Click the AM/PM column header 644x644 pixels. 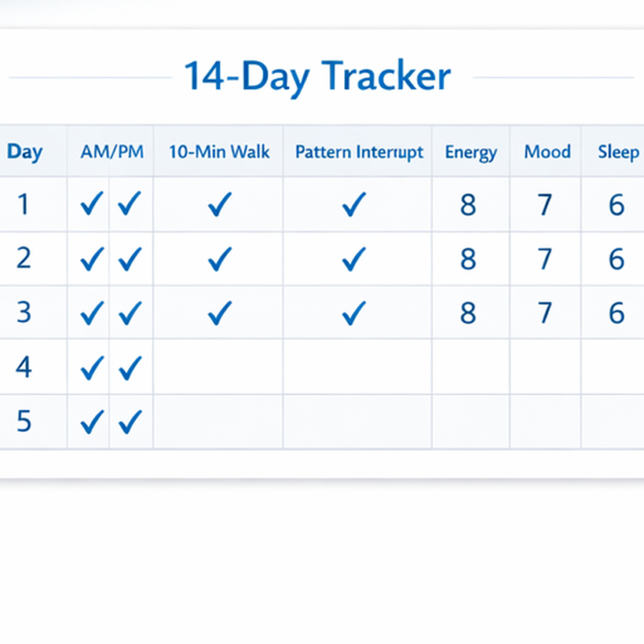112,152
